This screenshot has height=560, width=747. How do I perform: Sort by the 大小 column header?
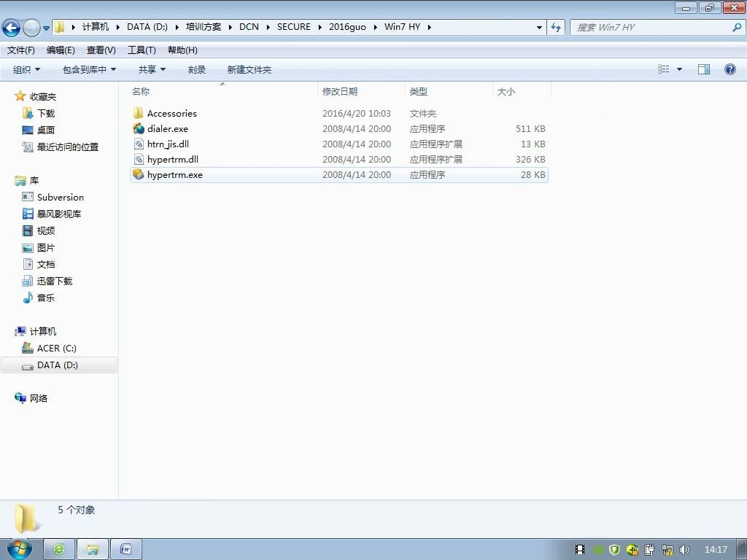point(522,91)
